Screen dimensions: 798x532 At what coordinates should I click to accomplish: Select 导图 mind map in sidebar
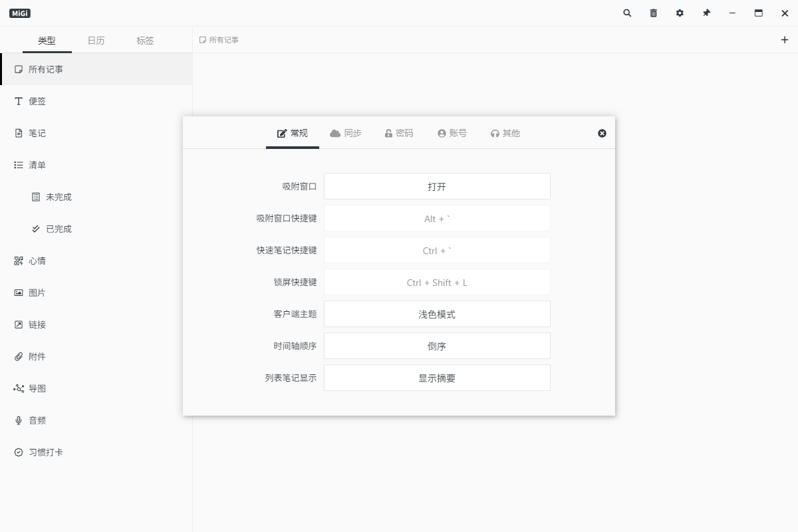[x=37, y=388]
